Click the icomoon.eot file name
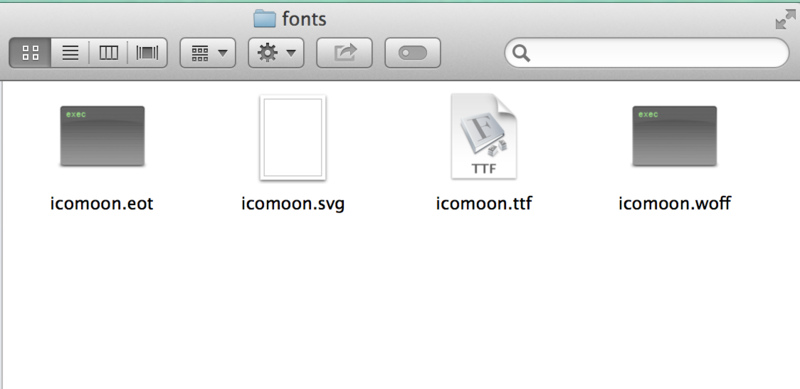This screenshot has height=389, width=800. click(x=102, y=203)
